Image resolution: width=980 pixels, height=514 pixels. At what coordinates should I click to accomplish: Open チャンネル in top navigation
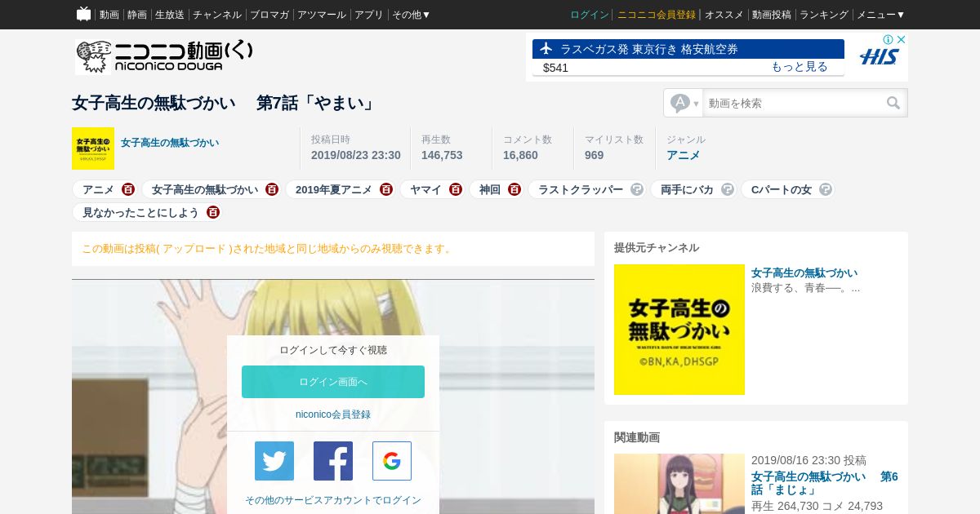coord(217,15)
